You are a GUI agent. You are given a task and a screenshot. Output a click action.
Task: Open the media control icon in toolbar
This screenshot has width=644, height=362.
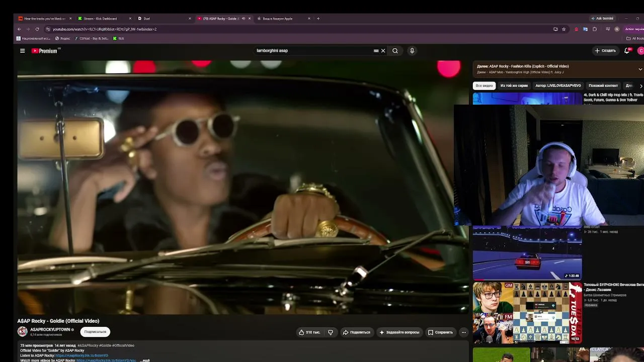[x=608, y=29]
